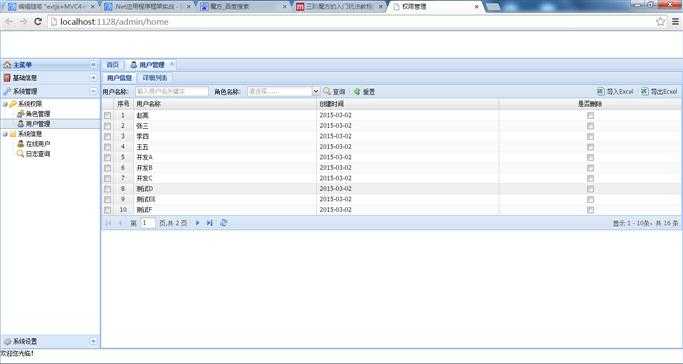
Task: Close the 用户管理 tab with its x
Action: tap(172, 64)
